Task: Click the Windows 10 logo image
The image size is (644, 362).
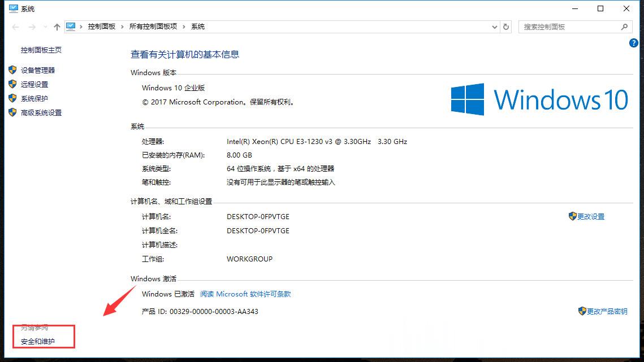Action: [539, 99]
